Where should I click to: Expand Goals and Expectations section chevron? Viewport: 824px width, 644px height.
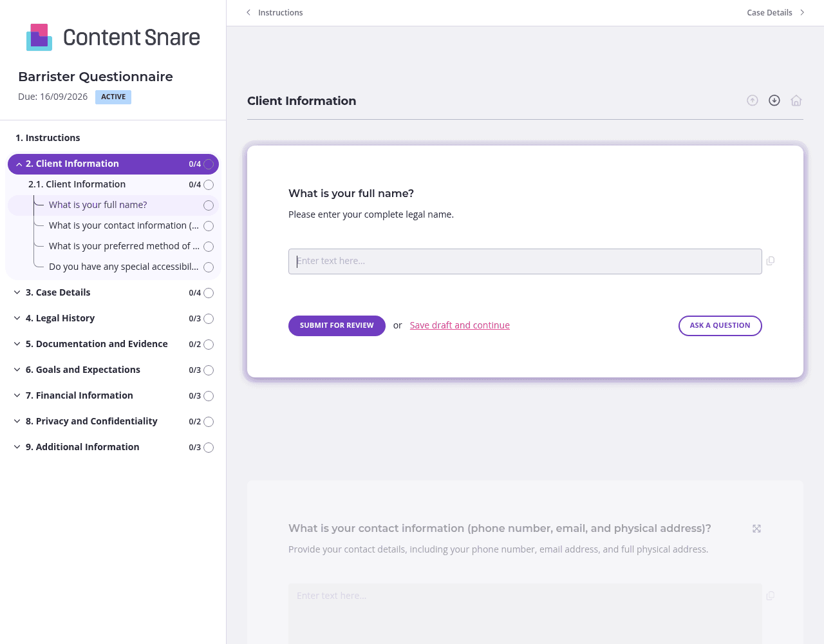pyautogui.click(x=17, y=370)
